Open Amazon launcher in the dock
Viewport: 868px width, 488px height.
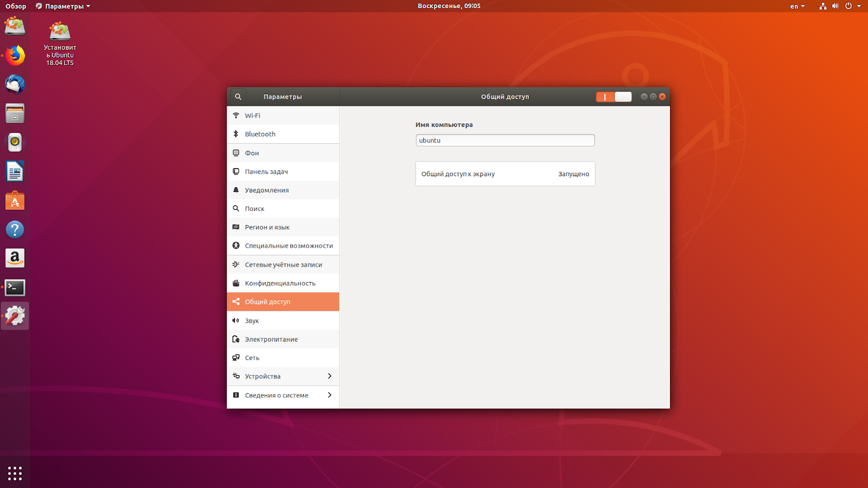point(15,258)
